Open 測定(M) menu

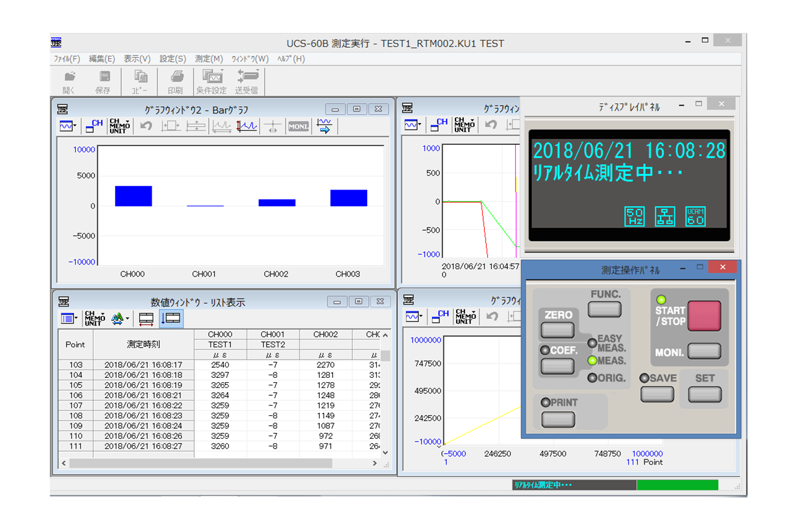(209, 59)
